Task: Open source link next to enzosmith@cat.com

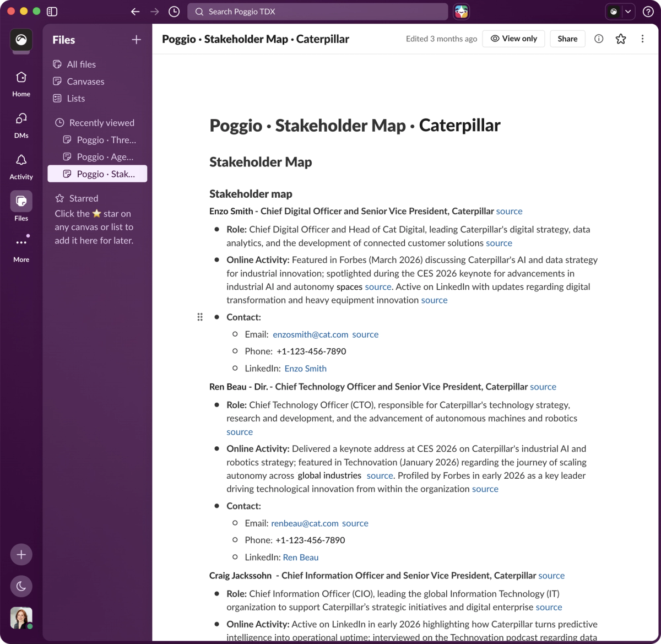Action: [x=365, y=334]
